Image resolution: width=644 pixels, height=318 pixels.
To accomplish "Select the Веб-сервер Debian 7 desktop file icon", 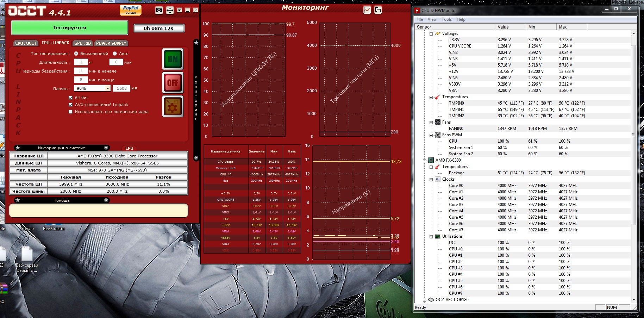I will click(27, 254).
